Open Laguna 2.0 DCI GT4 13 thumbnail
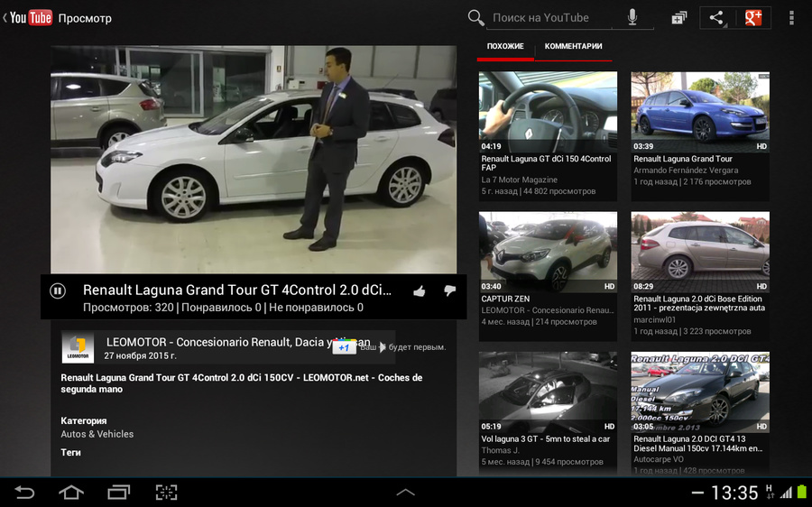This screenshot has height=507, width=812. tap(700, 392)
